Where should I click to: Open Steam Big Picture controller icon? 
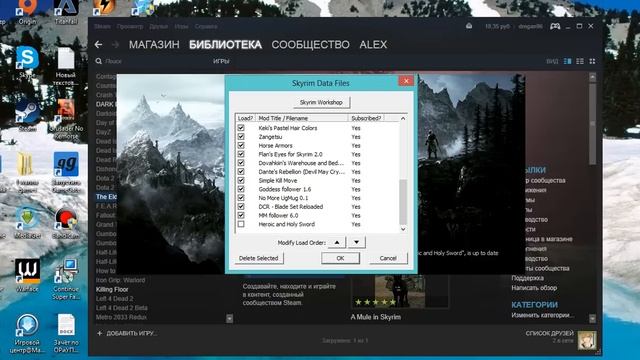[555, 26]
